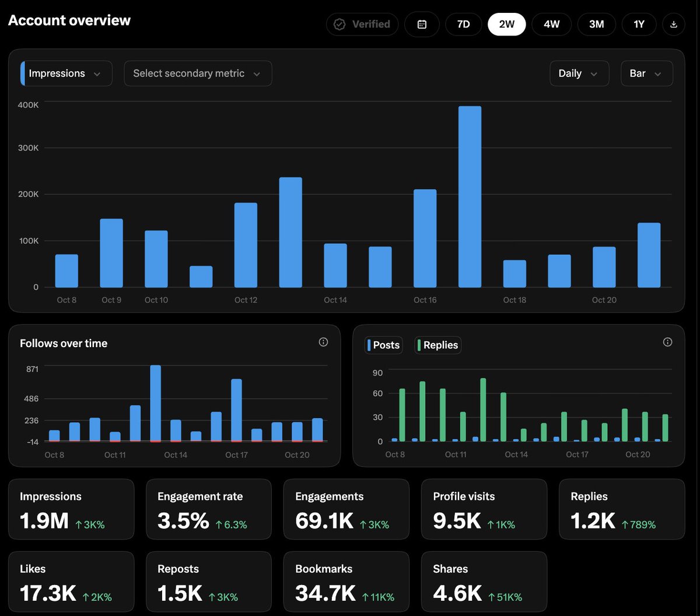Click the 871 axis value
Image resolution: width=700 pixels, height=616 pixels.
click(32, 369)
